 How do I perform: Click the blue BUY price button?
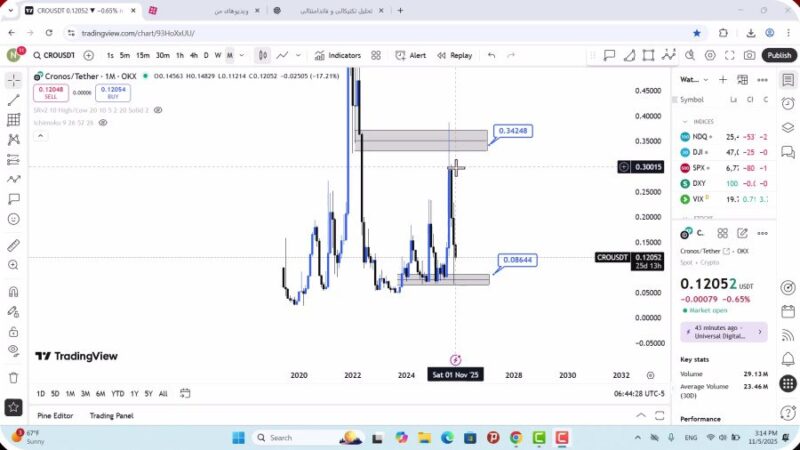coord(116,91)
